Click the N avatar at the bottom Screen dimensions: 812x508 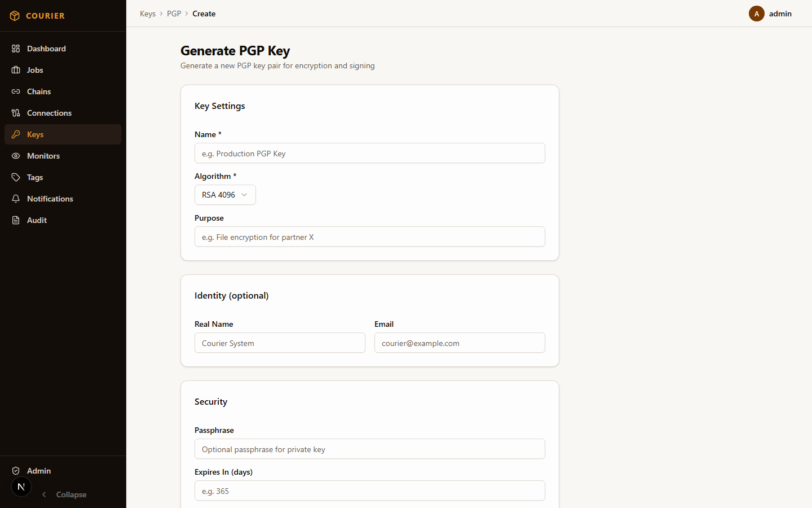tap(21, 487)
